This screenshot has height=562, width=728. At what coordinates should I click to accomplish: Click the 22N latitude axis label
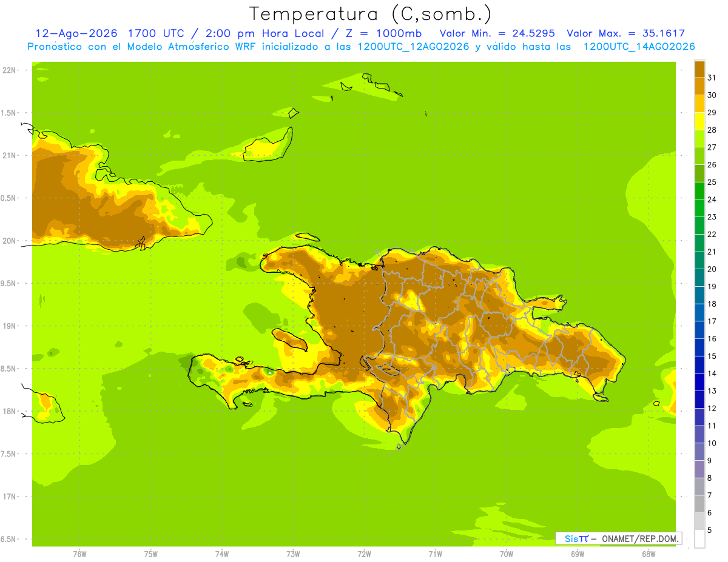point(9,70)
